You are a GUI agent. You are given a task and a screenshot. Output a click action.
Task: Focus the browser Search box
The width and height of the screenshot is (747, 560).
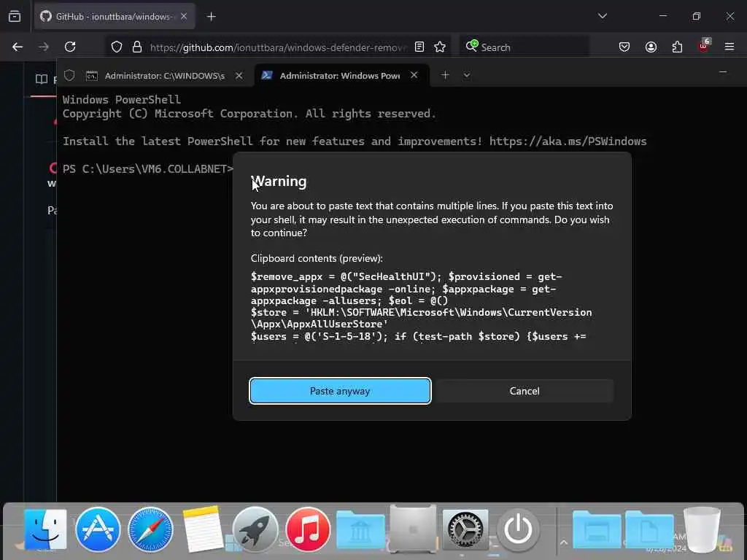coord(524,47)
